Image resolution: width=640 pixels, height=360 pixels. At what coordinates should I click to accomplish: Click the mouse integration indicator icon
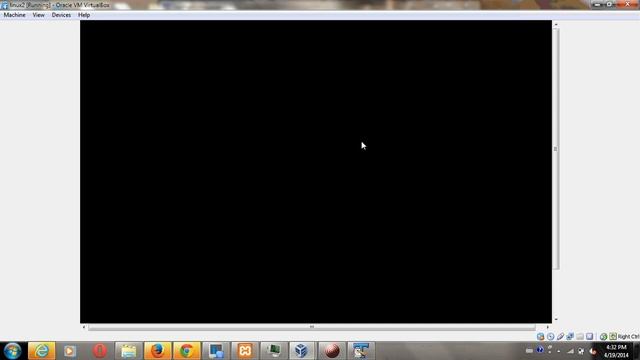pyautogui.click(x=604, y=337)
